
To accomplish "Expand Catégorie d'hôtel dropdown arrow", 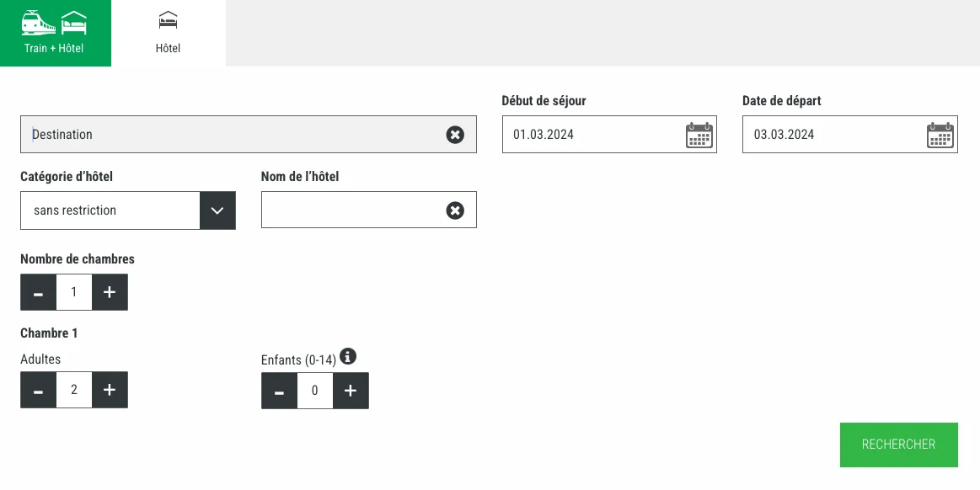I will pos(217,210).
